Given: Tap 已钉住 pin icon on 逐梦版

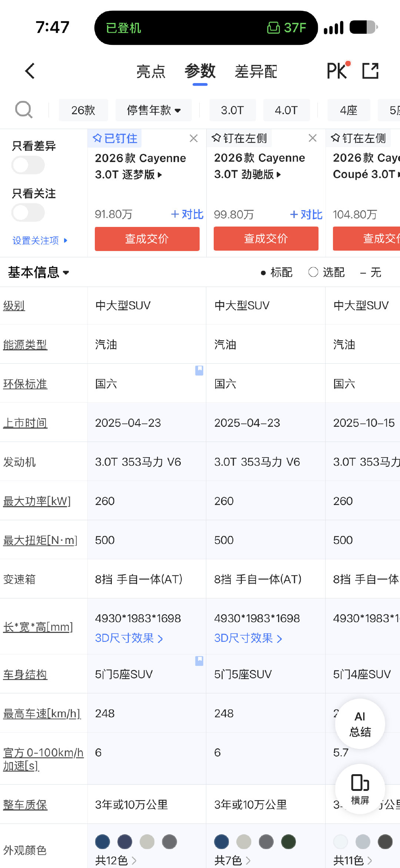Looking at the screenshot, I should pyautogui.click(x=115, y=138).
